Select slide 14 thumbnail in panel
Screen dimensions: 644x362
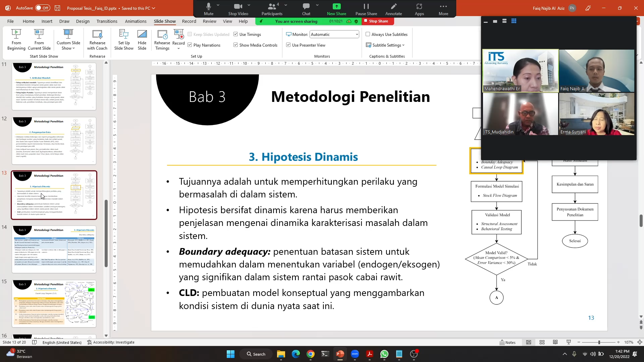[54, 249]
